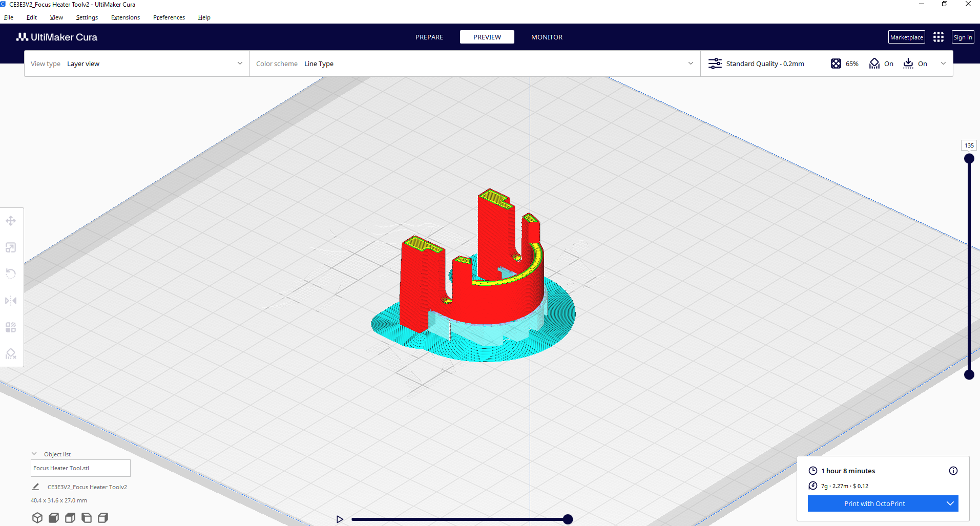Screen dimensions: 980x526
Task: Click the adhesion On icon
Action: coord(908,64)
